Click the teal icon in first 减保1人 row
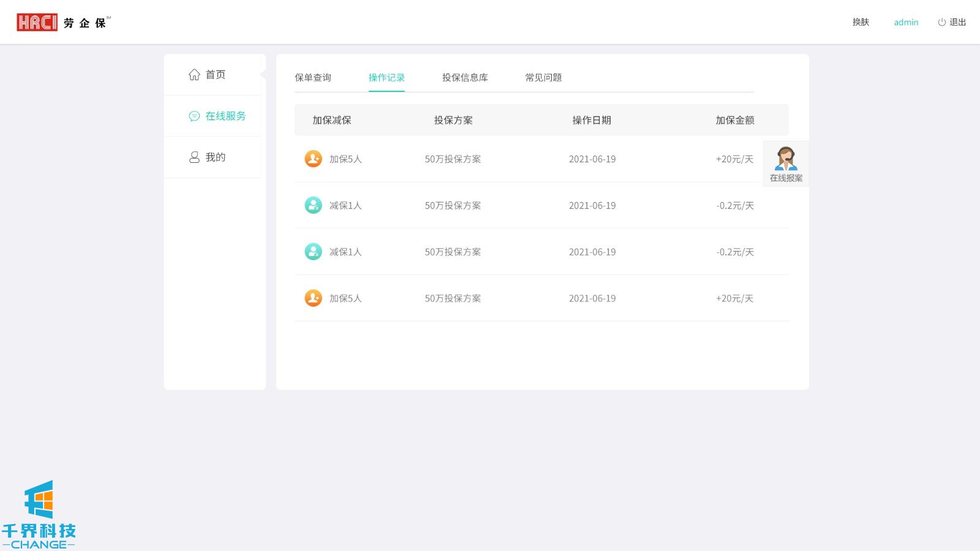 (313, 206)
